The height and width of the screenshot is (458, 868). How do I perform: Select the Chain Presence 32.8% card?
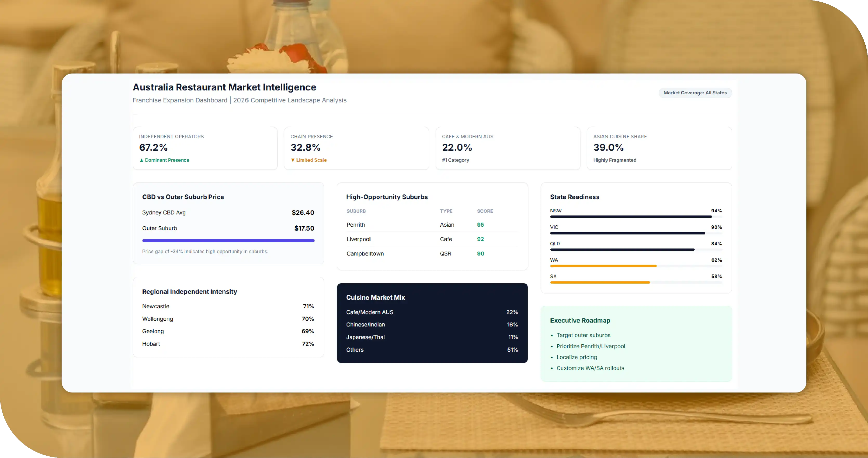point(356,148)
